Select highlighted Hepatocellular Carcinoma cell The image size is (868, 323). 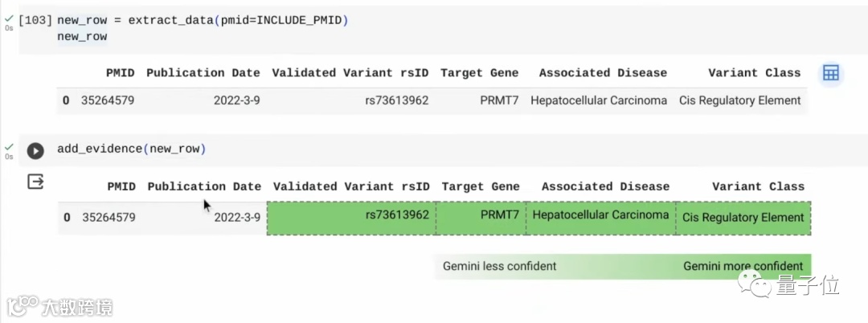[600, 215]
